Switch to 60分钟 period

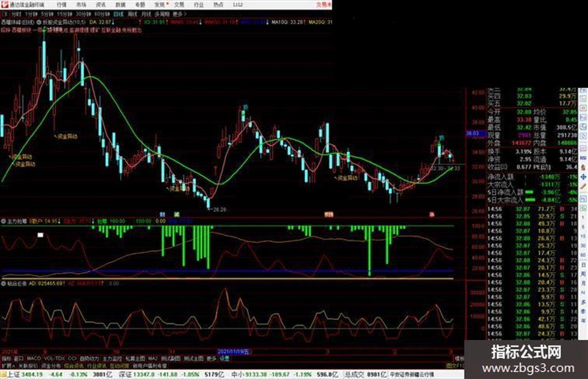pyautogui.click(x=102, y=14)
